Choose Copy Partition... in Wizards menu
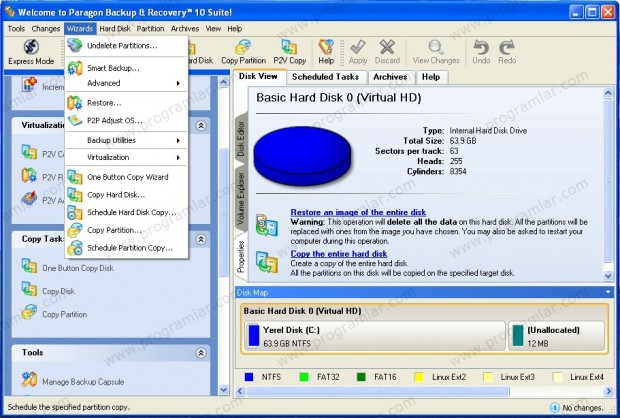 pyautogui.click(x=127, y=230)
